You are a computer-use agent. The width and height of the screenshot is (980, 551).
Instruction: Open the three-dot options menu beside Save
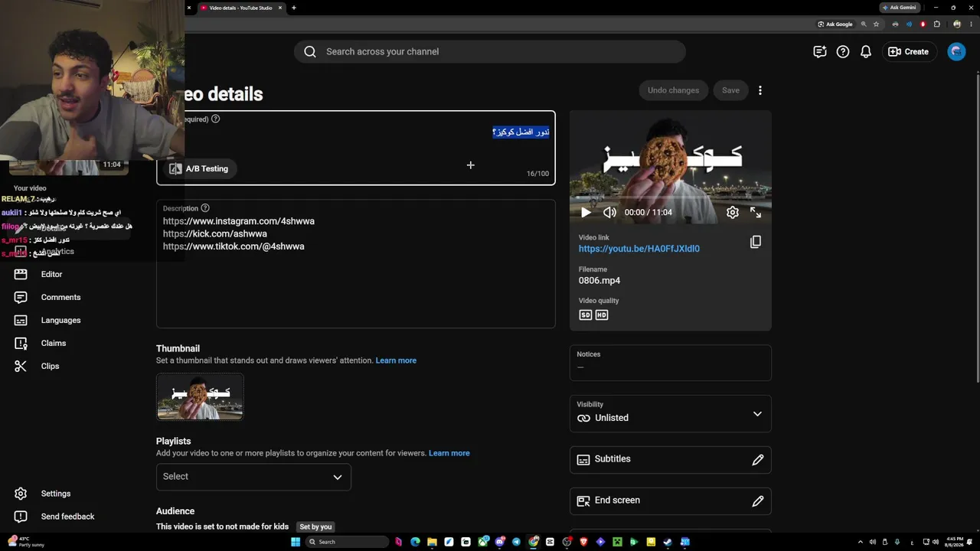[x=759, y=90]
